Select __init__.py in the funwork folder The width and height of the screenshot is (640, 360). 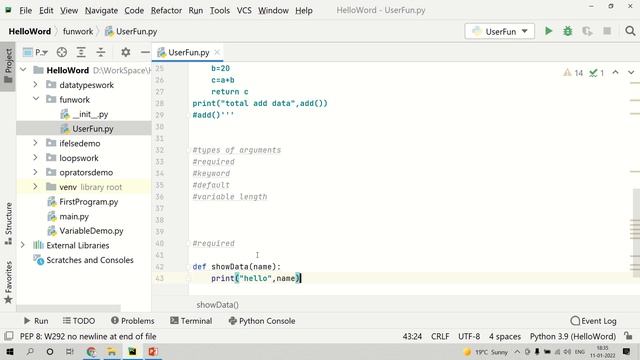(84, 114)
